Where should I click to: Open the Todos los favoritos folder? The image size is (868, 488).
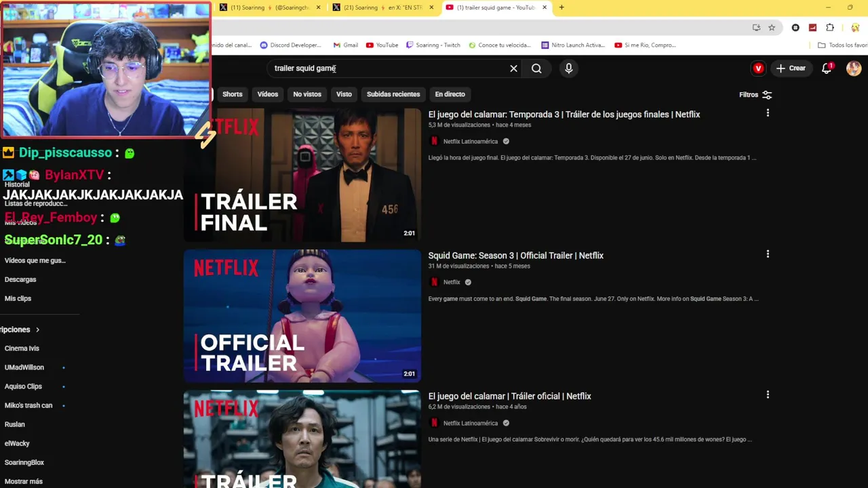tap(843, 45)
